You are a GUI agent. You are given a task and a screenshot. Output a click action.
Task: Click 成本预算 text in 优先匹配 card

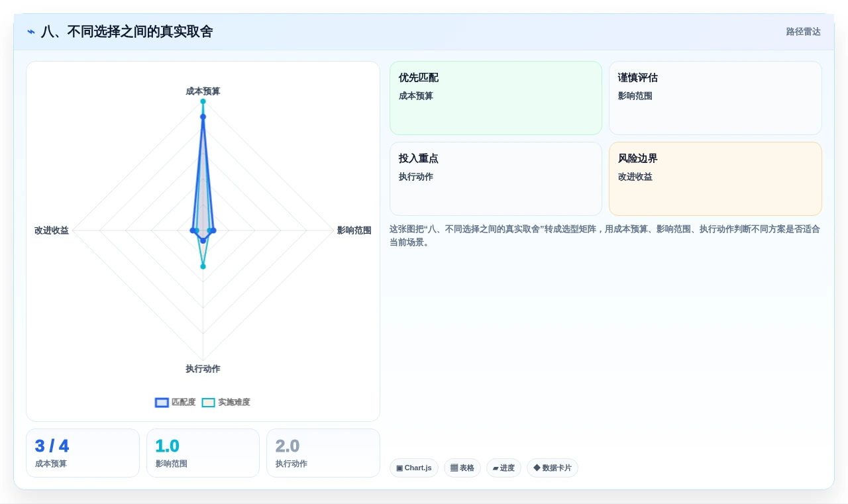[x=416, y=96]
